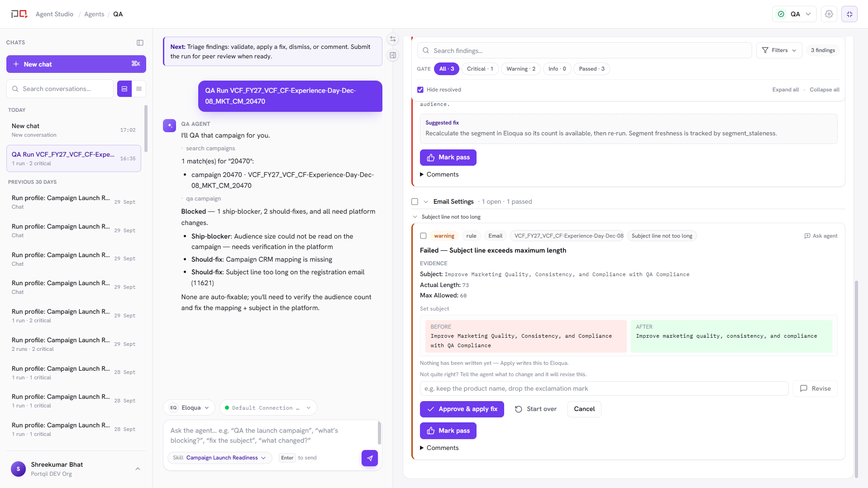This screenshot has width=868, height=488.
Task: Click Collapse all link
Action: (x=824, y=90)
